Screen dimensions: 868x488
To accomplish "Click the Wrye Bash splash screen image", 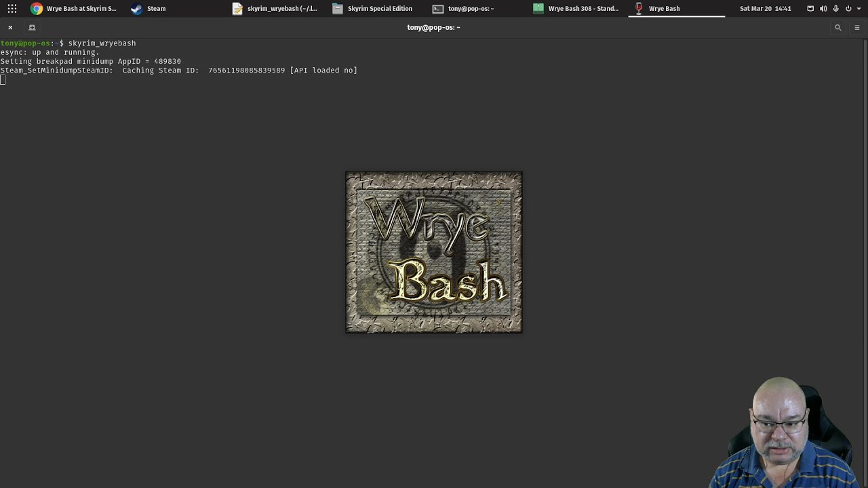I will click(x=434, y=252).
